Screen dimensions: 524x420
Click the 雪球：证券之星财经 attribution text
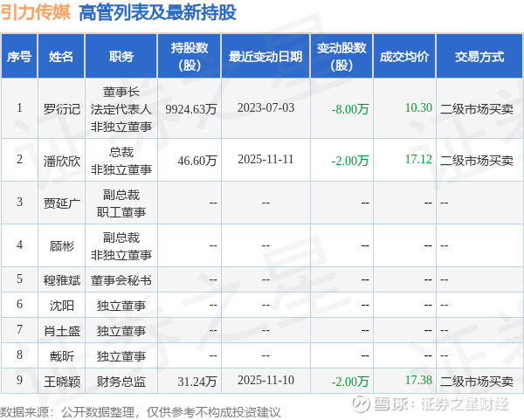(440, 404)
